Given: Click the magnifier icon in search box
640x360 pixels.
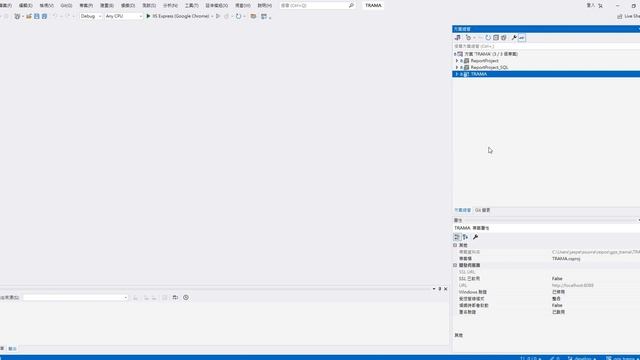Looking at the screenshot, I should click(351, 5).
